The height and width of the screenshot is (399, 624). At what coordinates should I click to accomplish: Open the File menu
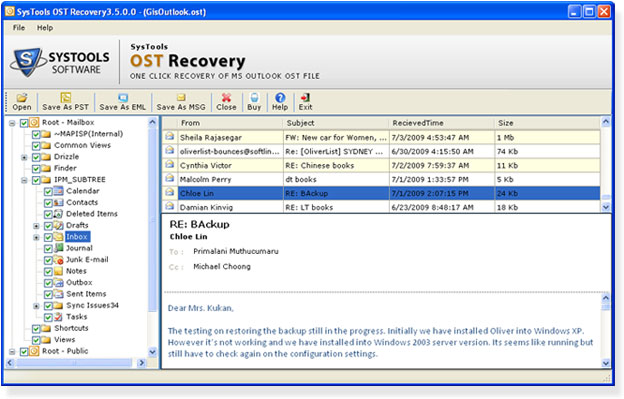pos(19,28)
